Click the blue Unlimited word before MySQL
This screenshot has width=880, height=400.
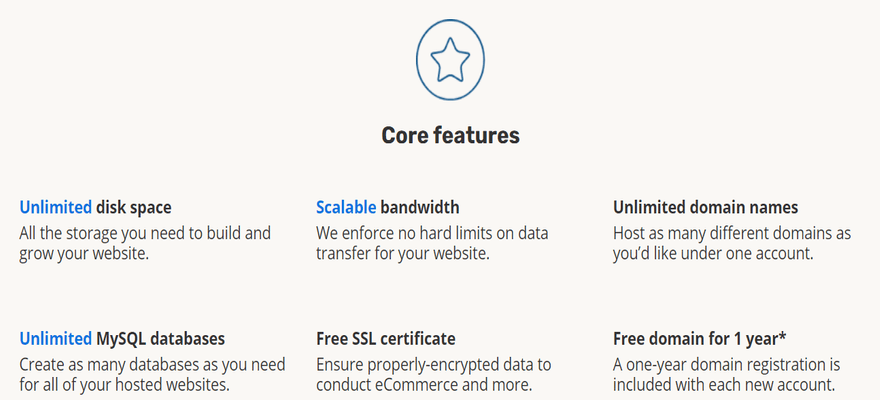(x=56, y=339)
